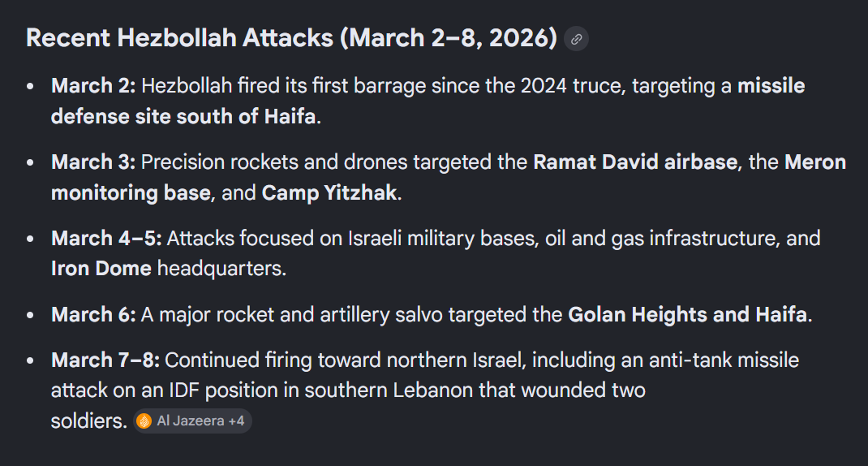Click the "+4" count in the sources chip
Viewport: 868px width, 466px height.
236,421
